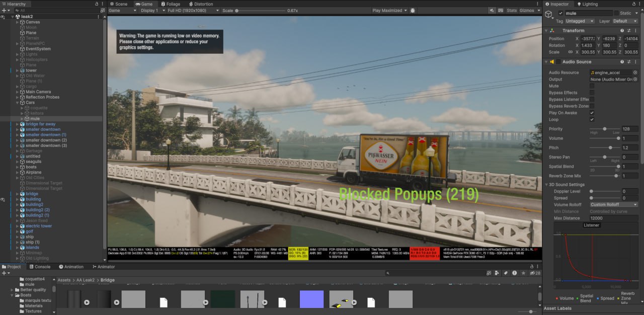Click the Transform component help icon
Viewport: 644px width, 315px height.
622,31
